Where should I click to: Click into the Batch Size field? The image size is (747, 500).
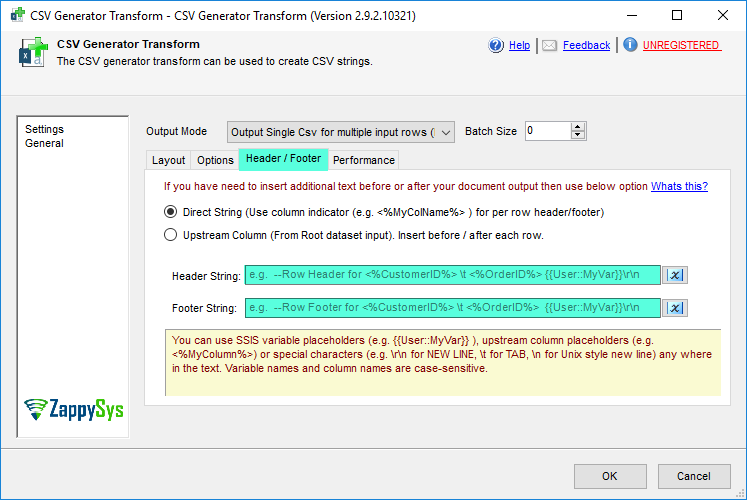pyautogui.click(x=548, y=131)
